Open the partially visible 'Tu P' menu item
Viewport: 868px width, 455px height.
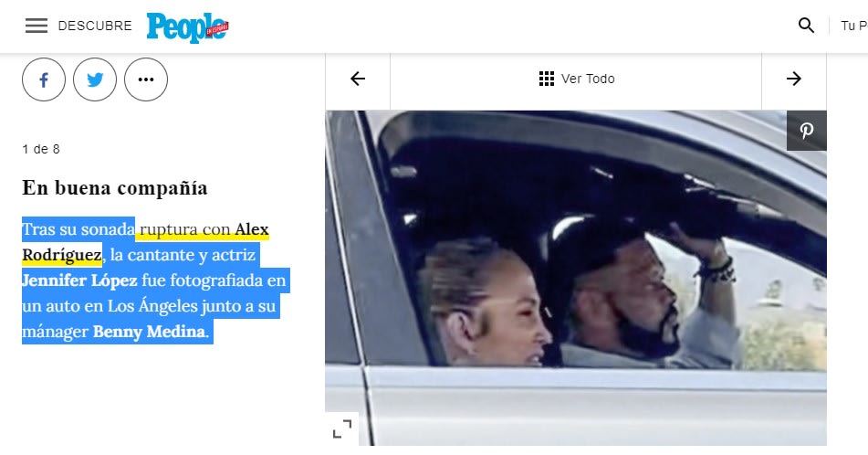[x=852, y=26]
